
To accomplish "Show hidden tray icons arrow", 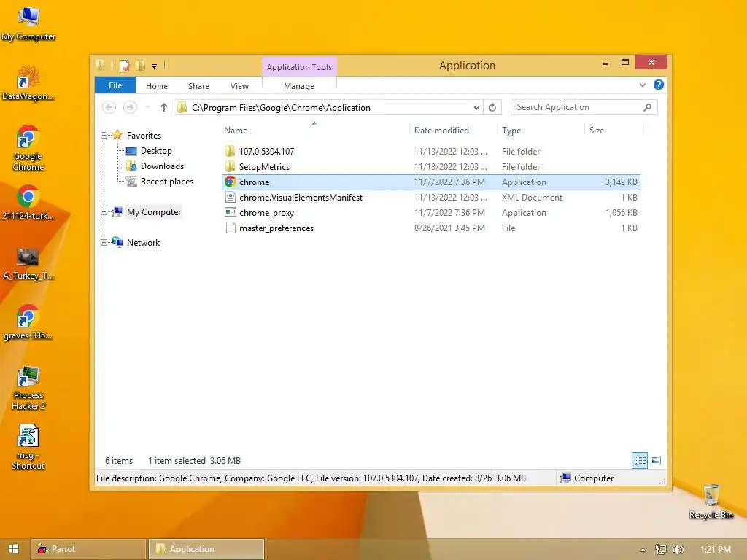I will click(x=643, y=550).
